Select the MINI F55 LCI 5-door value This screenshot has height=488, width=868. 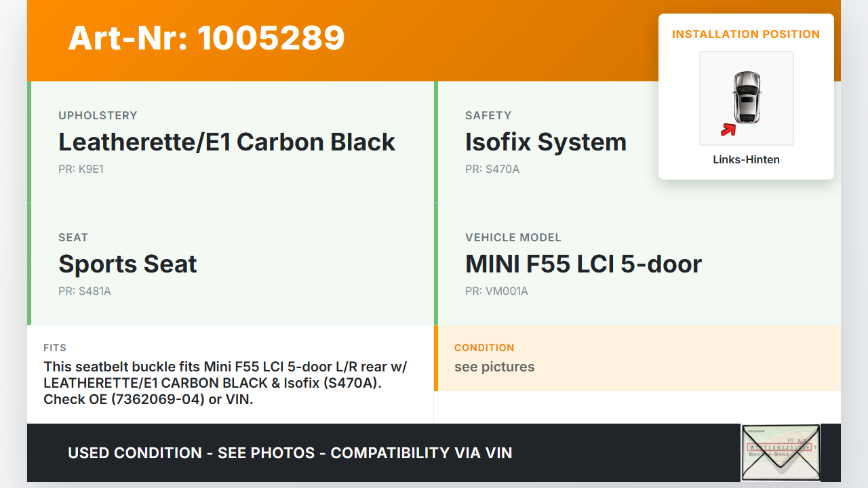tap(583, 264)
